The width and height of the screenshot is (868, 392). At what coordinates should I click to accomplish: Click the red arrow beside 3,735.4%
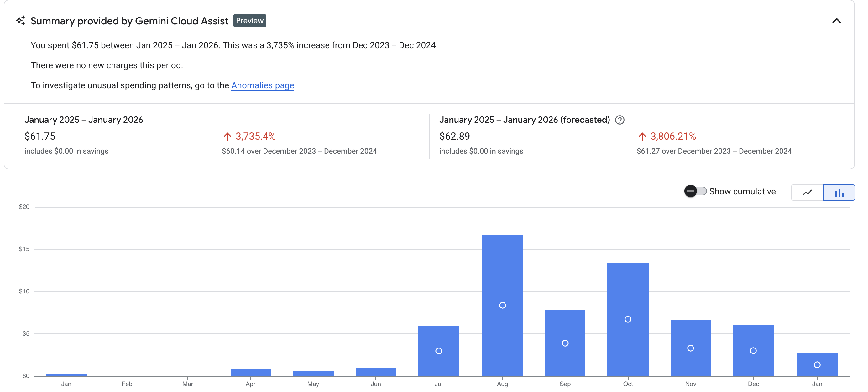(x=227, y=137)
